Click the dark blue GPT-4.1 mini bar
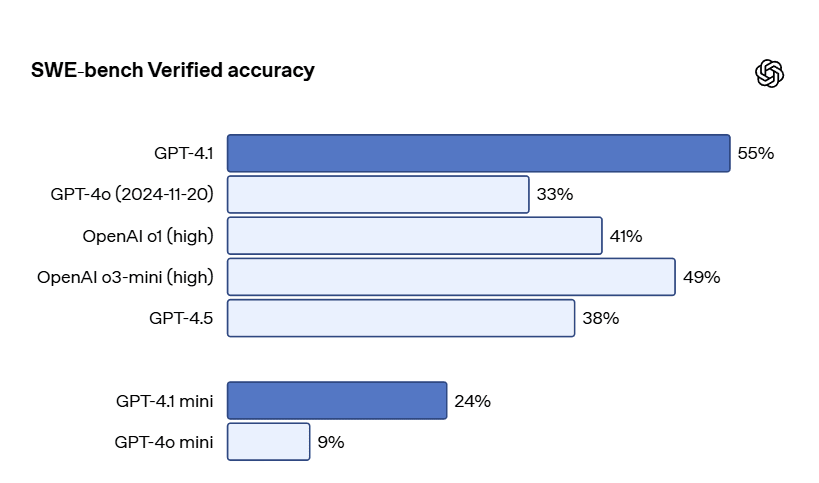 pyautogui.click(x=337, y=401)
